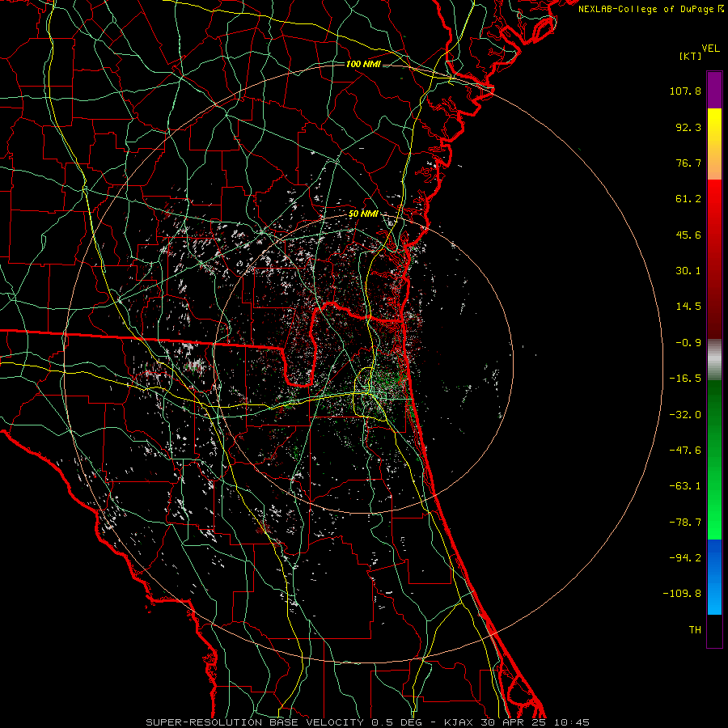Click the 50 NMI range ring label
The width and height of the screenshot is (728, 728).
pos(363,214)
